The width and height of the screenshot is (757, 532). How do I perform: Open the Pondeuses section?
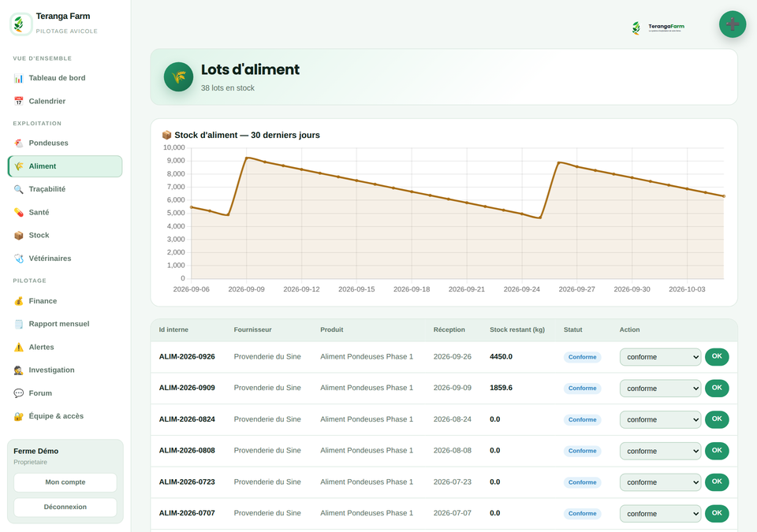(x=65, y=143)
